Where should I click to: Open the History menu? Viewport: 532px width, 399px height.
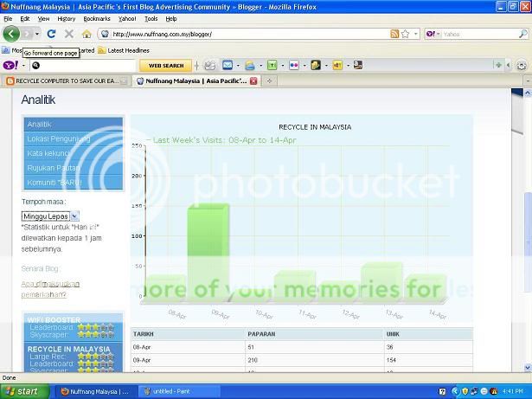click(66, 19)
